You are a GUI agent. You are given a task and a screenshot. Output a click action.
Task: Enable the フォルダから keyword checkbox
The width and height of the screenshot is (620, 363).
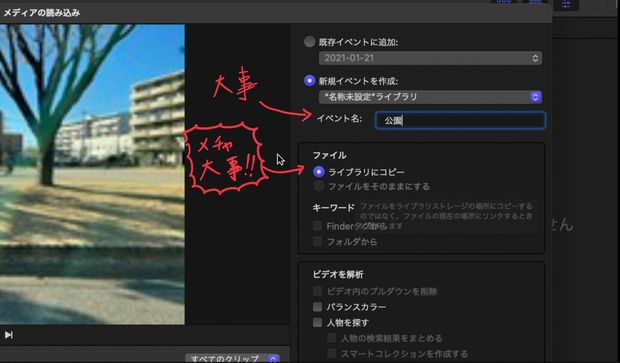317,241
